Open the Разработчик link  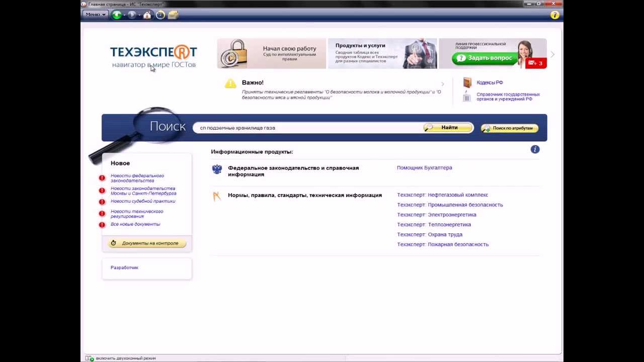(x=124, y=267)
